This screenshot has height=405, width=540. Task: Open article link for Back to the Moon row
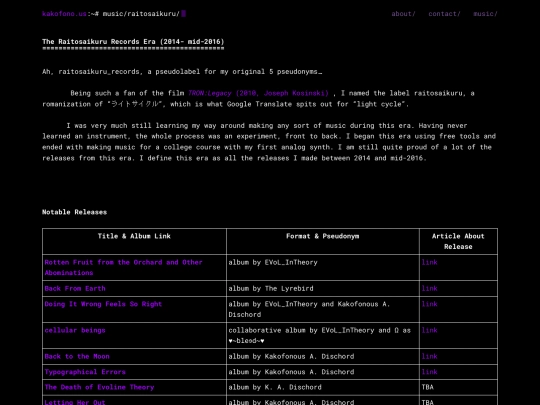pos(429,356)
